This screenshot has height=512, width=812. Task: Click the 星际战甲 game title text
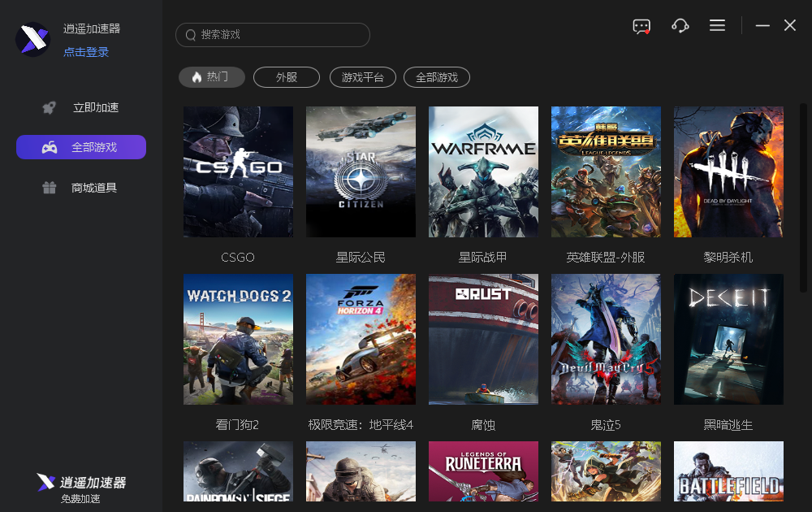pos(482,258)
